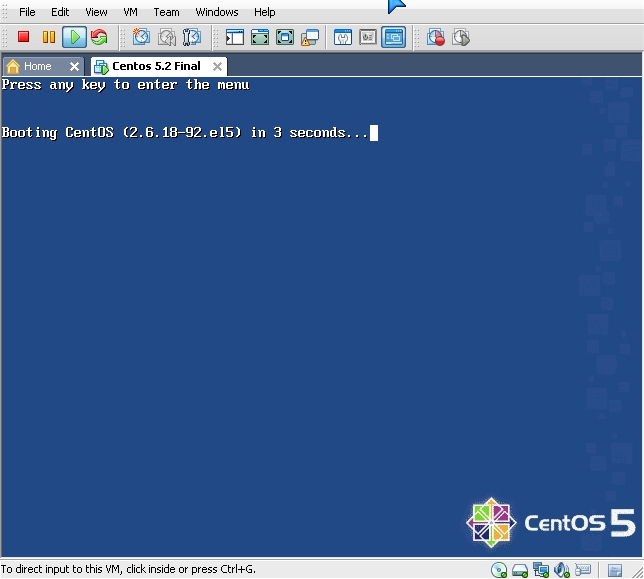Viewport: 644px width, 579px height.
Task: Click the resize grip at window corner
Action: 637,572
